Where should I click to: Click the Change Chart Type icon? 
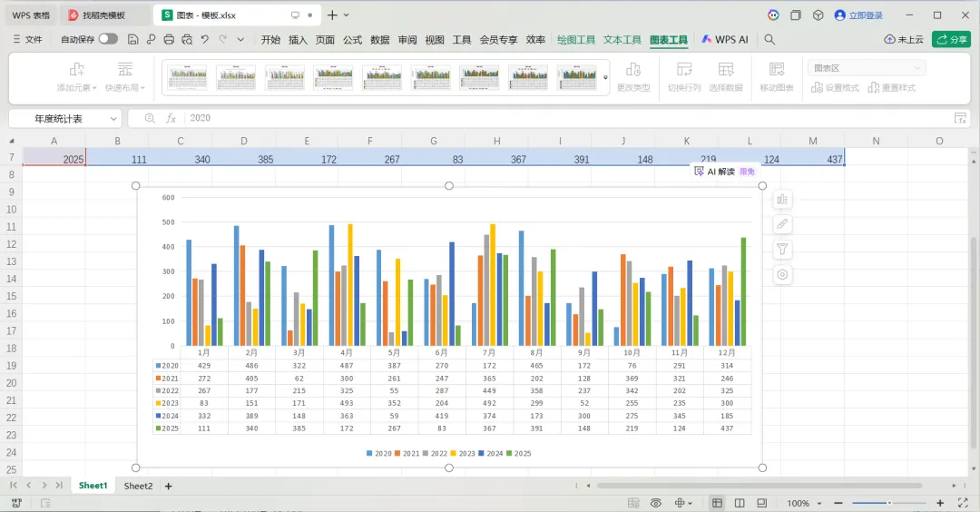click(x=633, y=77)
